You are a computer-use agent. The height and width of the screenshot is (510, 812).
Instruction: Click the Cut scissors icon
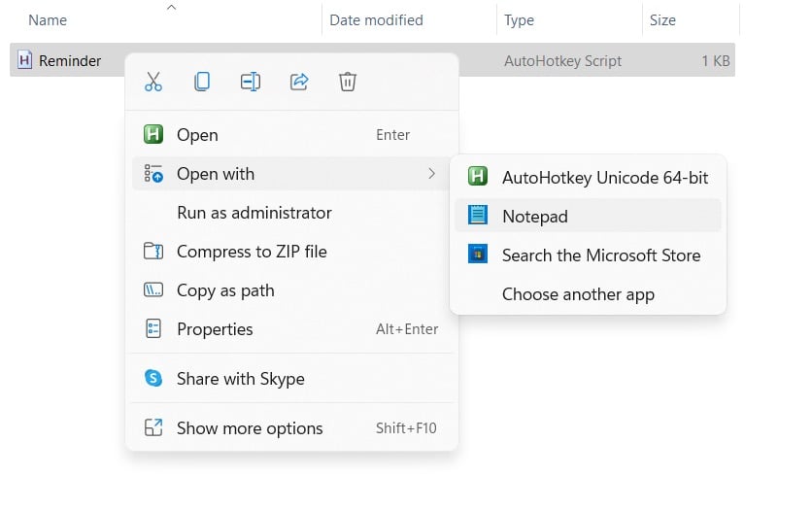tap(153, 82)
